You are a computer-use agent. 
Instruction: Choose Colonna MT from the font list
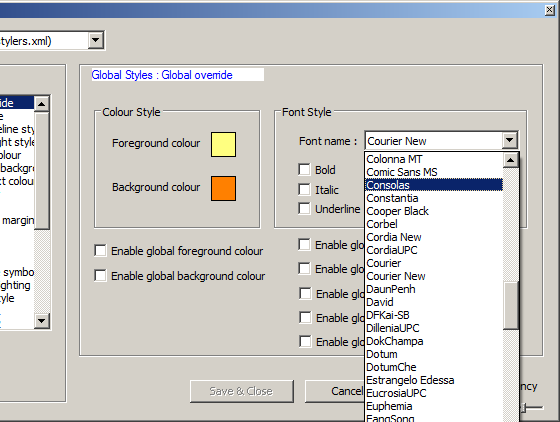pos(434,159)
